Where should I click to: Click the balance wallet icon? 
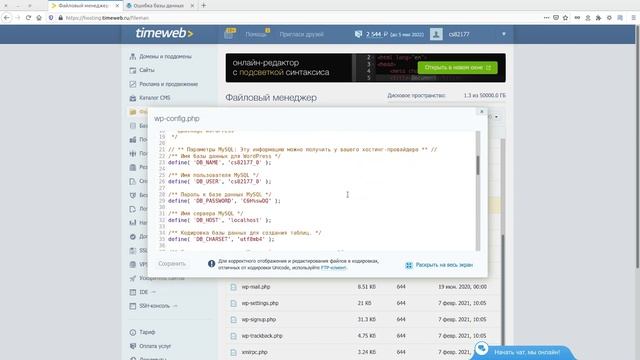pos(358,34)
